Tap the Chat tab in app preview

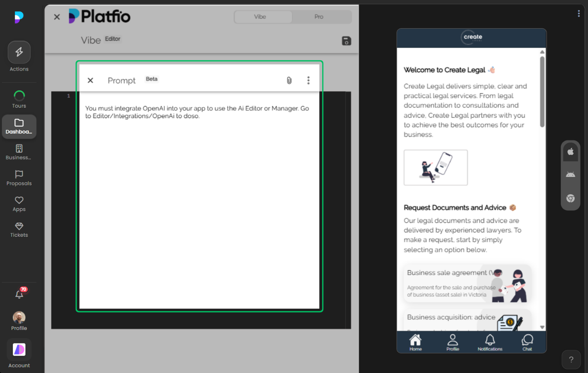[527, 342]
